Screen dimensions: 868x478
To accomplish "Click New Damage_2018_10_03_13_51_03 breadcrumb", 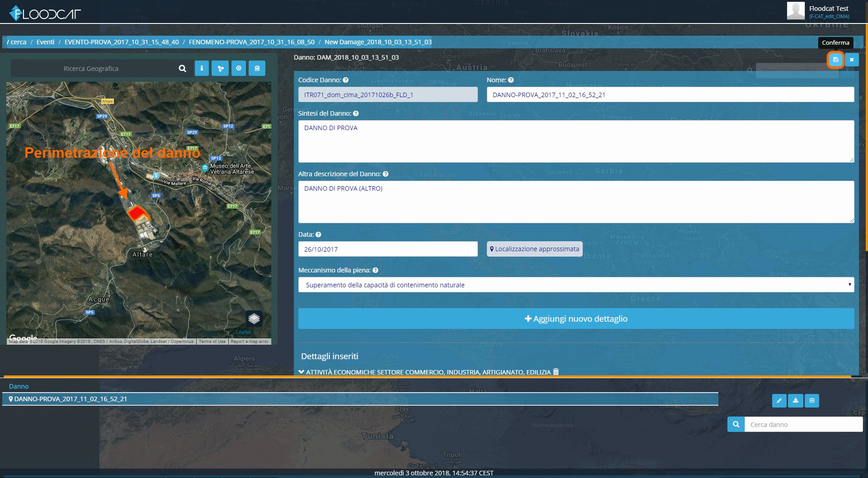I will click(378, 42).
